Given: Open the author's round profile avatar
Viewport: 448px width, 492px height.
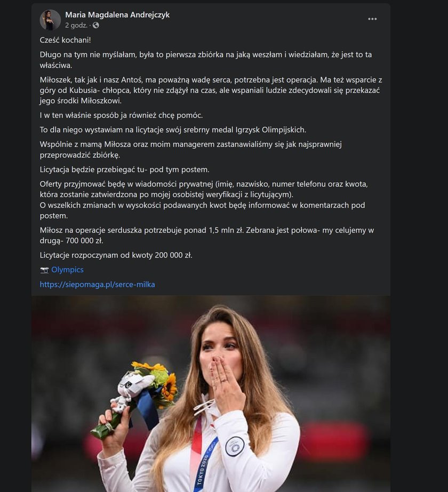Looking at the screenshot, I should [50, 20].
